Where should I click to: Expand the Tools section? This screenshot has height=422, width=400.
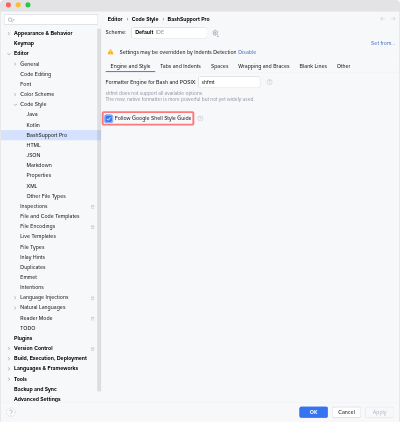[x=9, y=379]
